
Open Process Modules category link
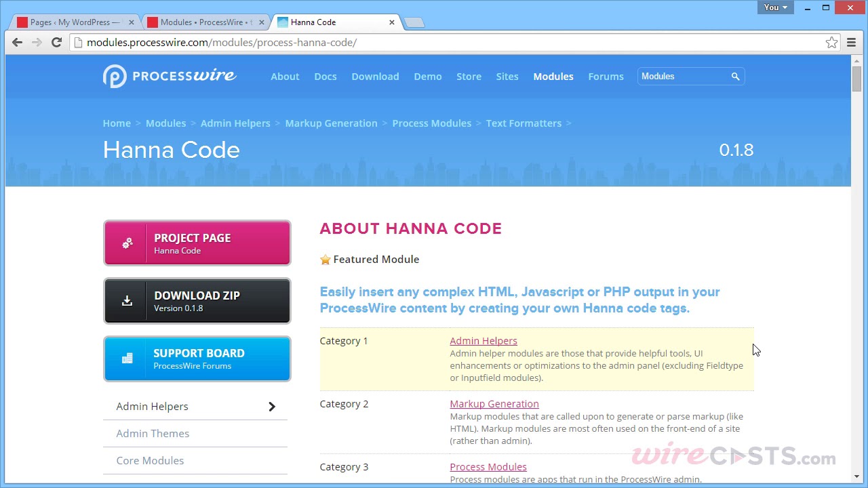click(x=488, y=467)
